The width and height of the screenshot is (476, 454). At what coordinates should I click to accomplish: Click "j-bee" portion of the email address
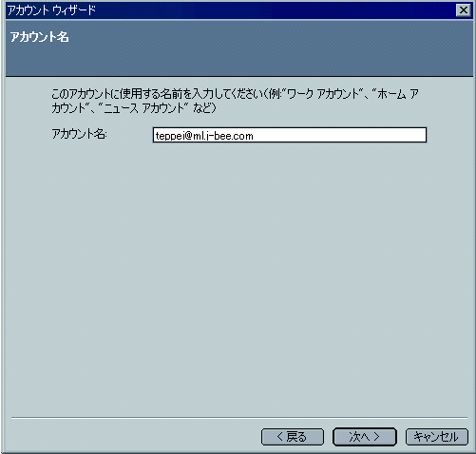tap(218, 136)
